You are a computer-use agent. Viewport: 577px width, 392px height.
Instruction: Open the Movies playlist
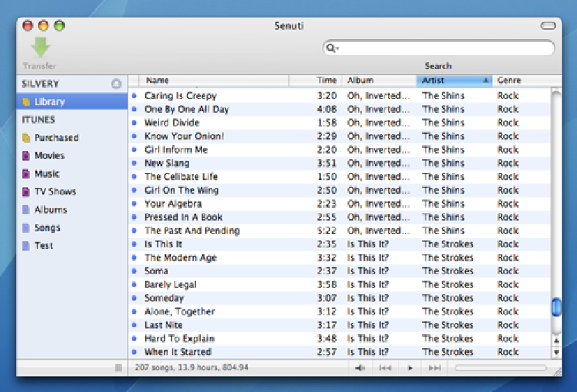[x=48, y=155]
